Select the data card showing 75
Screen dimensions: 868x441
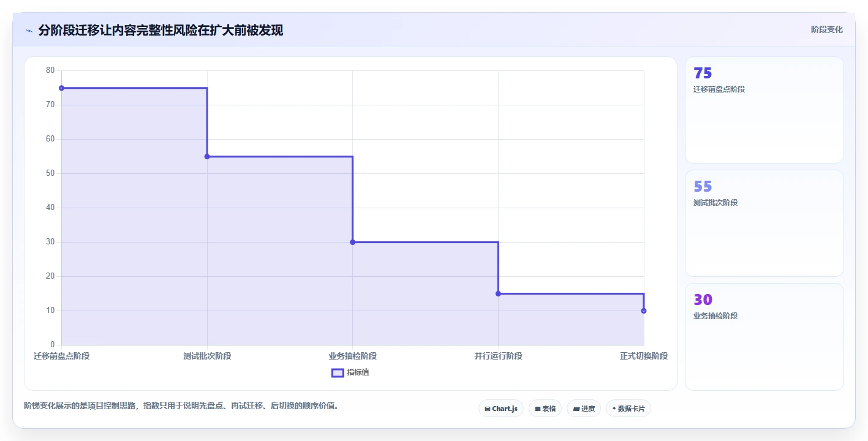click(x=764, y=110)
